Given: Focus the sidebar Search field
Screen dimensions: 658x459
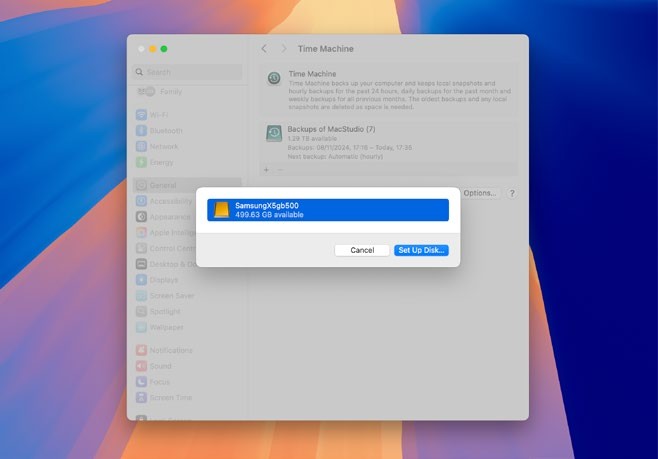Looking at the screenshot, I should pyautogui.click(x=188, y=72).
